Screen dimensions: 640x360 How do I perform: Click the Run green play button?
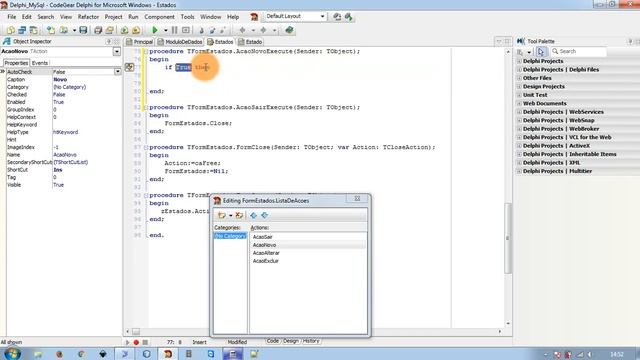(x=155, y=30)
